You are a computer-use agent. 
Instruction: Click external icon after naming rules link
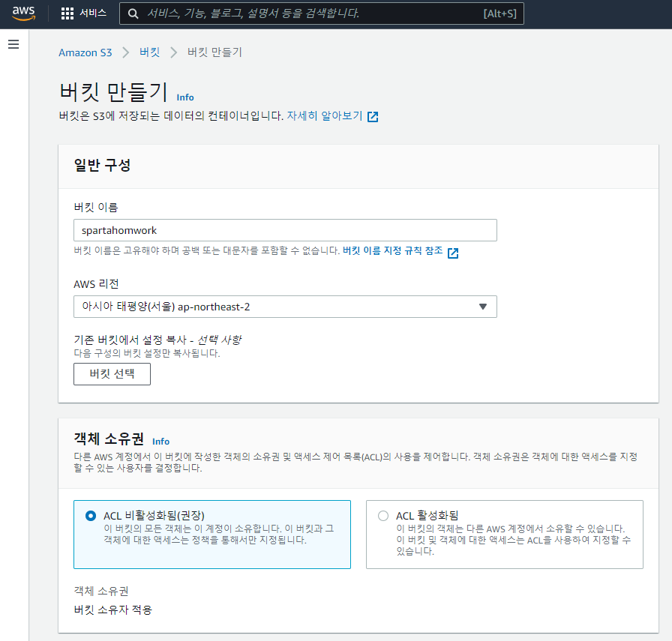click(x=453, y=253)
